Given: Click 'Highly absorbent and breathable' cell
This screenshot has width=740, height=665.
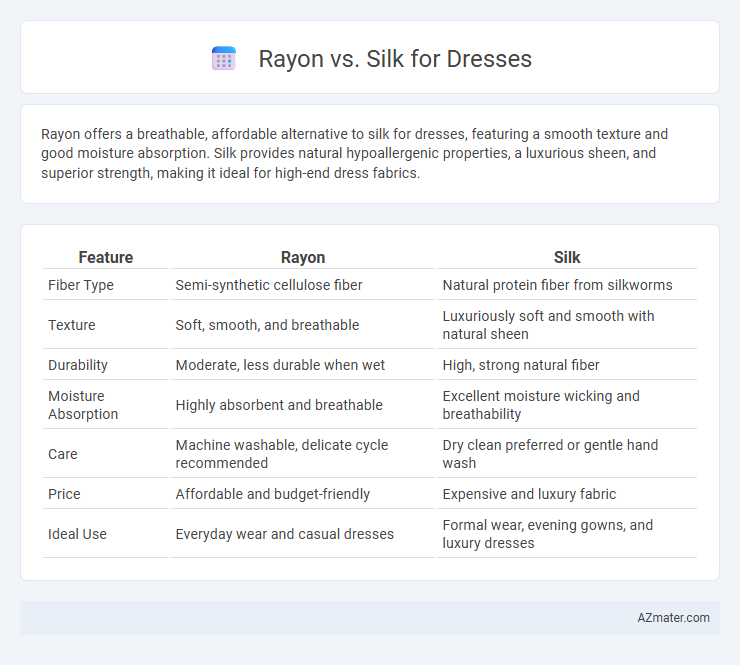Looking at the screenshot, I should pos(279,405).
